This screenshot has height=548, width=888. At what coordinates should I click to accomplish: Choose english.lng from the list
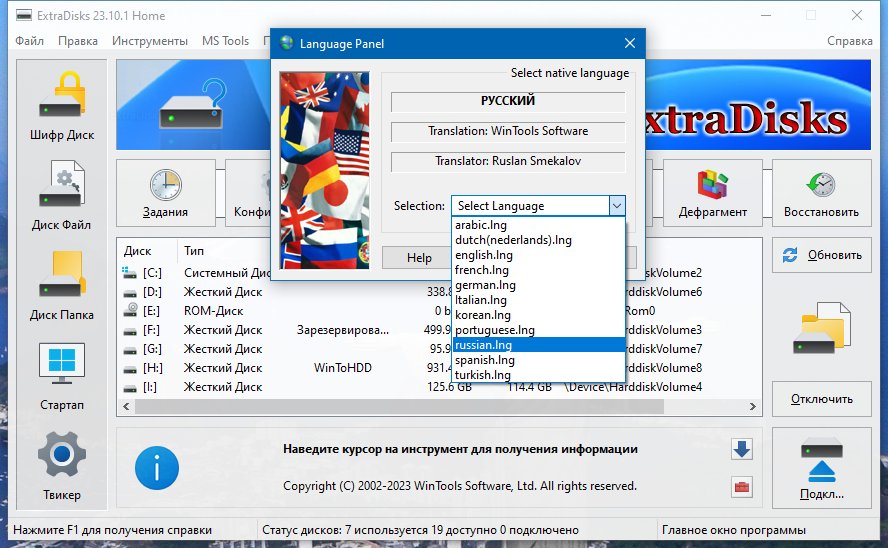(x=539, y=255)
